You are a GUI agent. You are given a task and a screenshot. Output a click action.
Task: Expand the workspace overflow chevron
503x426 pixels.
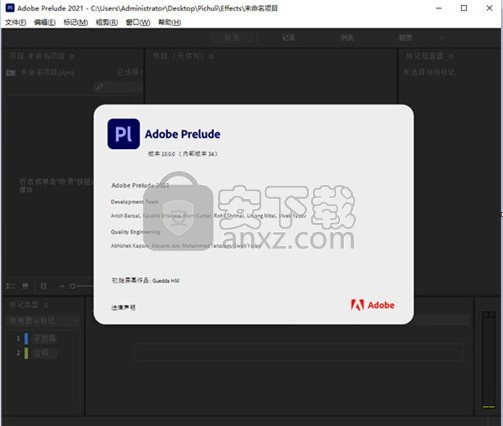[441, 38]
